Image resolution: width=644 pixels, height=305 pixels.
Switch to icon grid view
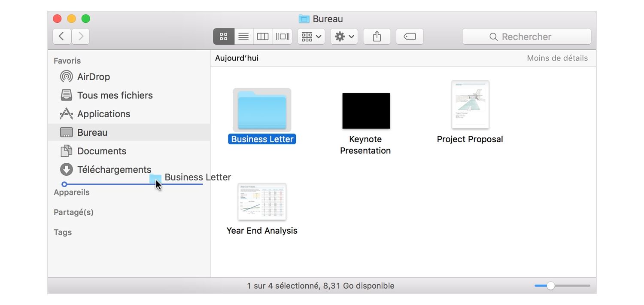click(224, 37)
